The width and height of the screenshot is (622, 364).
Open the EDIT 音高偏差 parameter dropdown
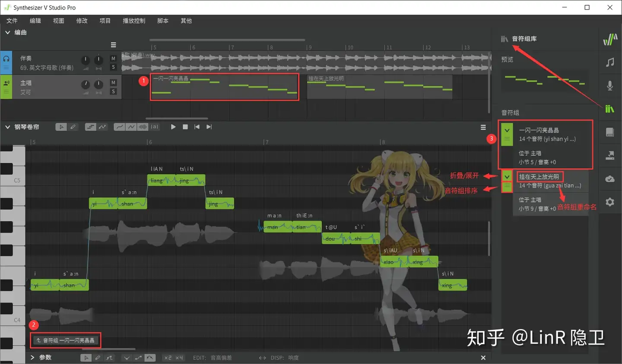(221, 358)
